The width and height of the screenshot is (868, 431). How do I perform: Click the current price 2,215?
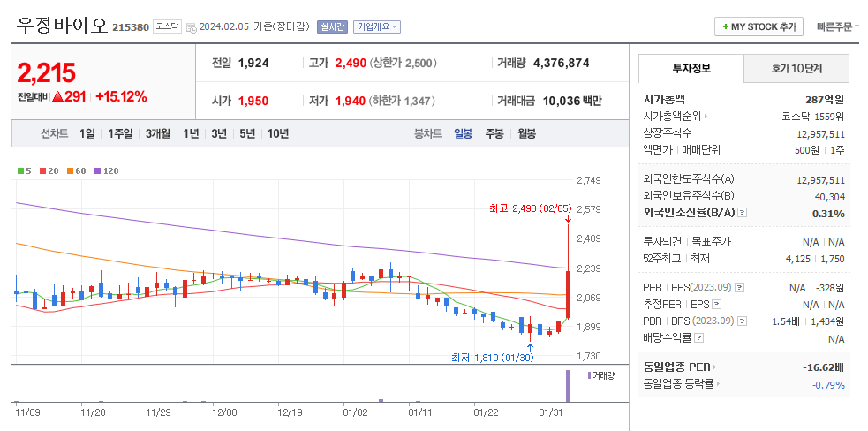[46, 72]
